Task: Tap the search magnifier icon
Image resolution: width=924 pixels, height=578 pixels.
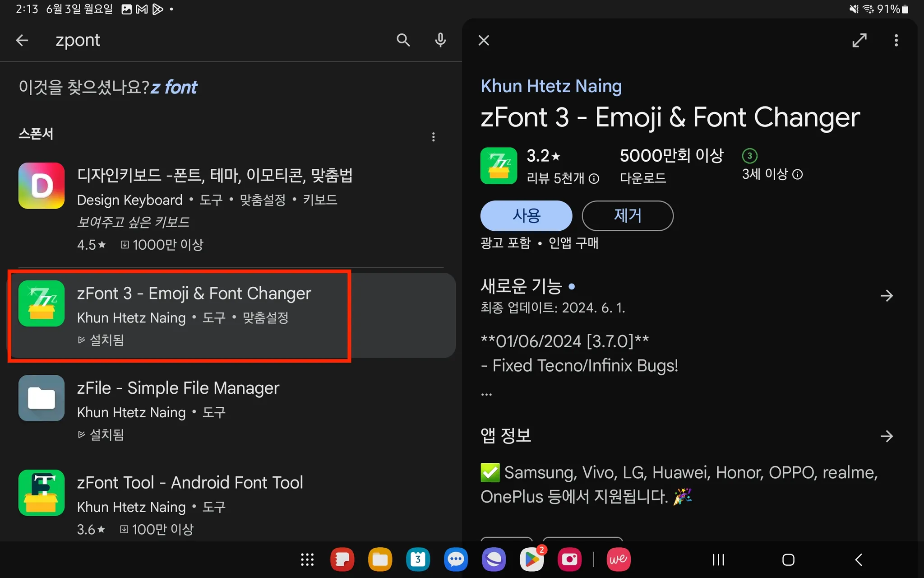Action: point(403,40)
